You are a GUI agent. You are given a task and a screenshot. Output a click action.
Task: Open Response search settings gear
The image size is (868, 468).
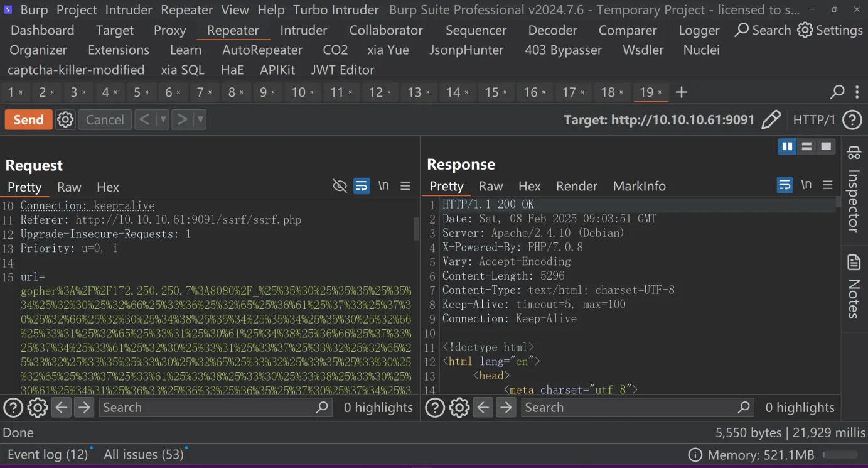click(459, 408)
